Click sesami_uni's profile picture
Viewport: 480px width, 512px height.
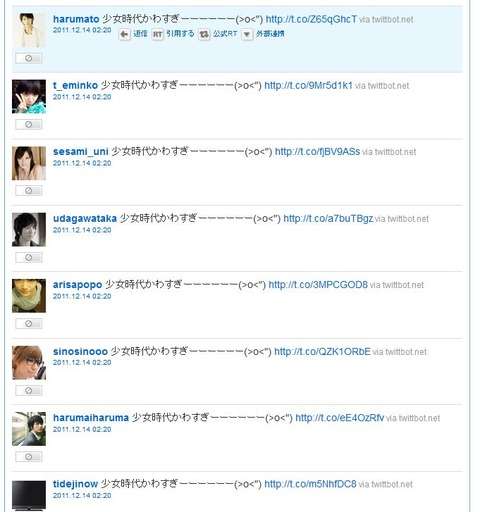[x=29, y=163]
